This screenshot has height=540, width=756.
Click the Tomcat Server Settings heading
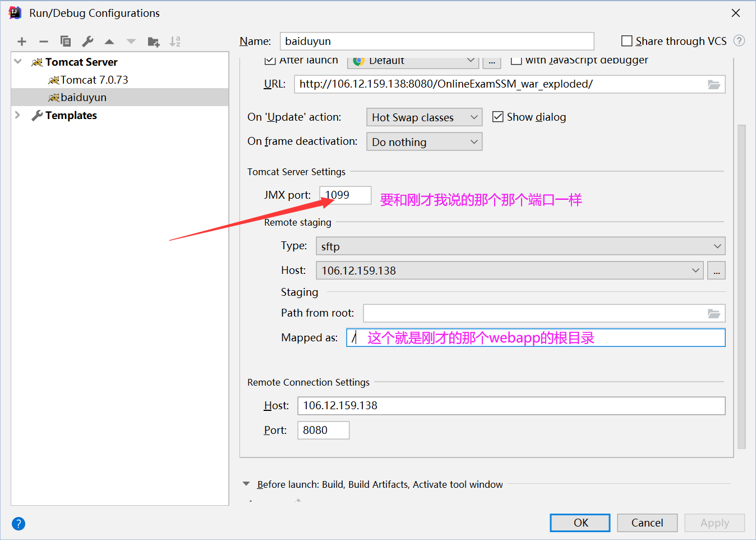point(296,172)
